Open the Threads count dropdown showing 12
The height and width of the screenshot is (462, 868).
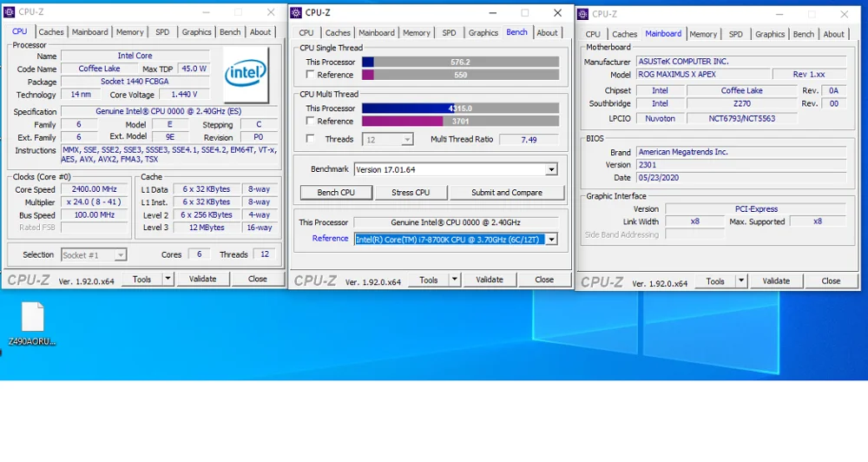point(387,140)
